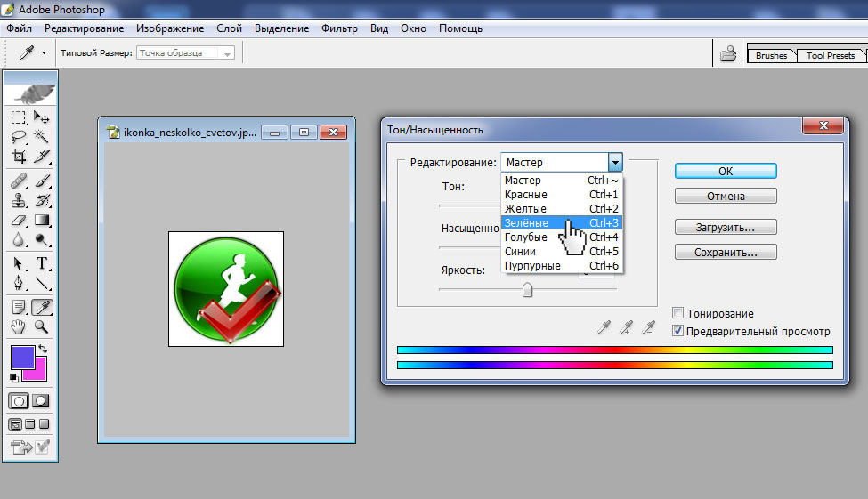Viewport: 868px width, 499px height.
Task: Select the Line tool
Action: 42,283
